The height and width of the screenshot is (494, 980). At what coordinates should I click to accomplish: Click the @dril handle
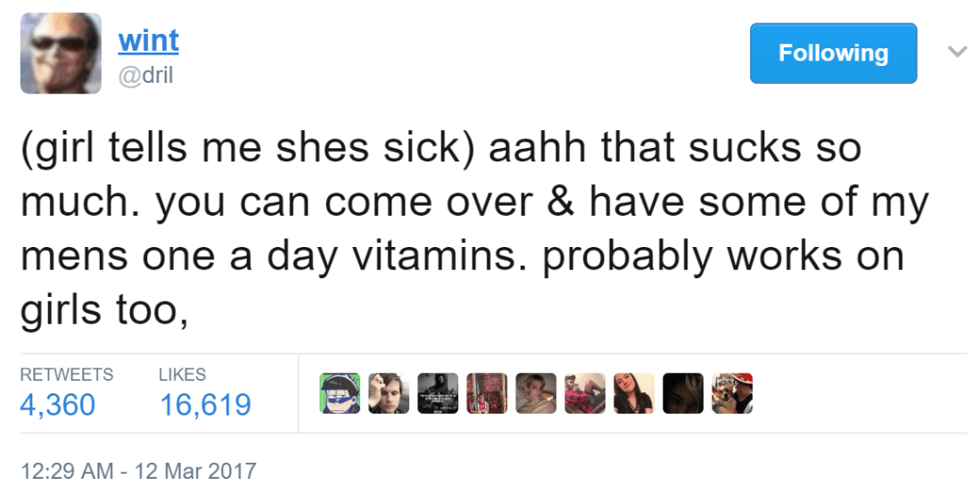pyautogui.click(x=145, y=76)
